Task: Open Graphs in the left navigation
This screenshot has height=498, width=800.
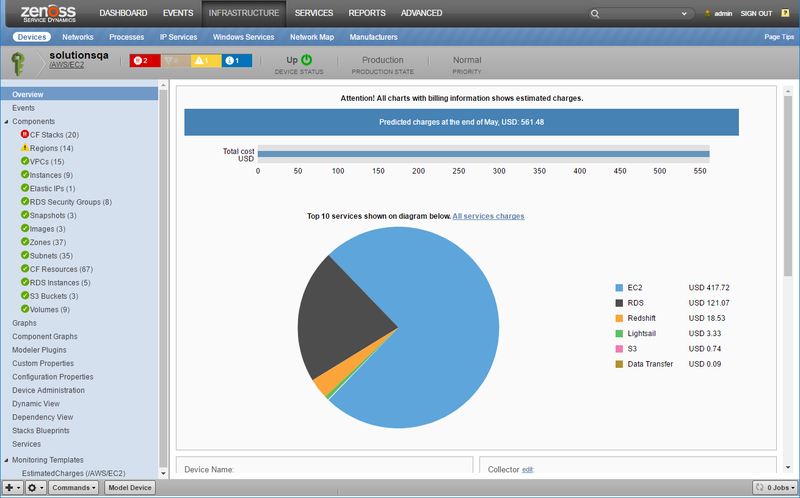Action: coord(24,323)
